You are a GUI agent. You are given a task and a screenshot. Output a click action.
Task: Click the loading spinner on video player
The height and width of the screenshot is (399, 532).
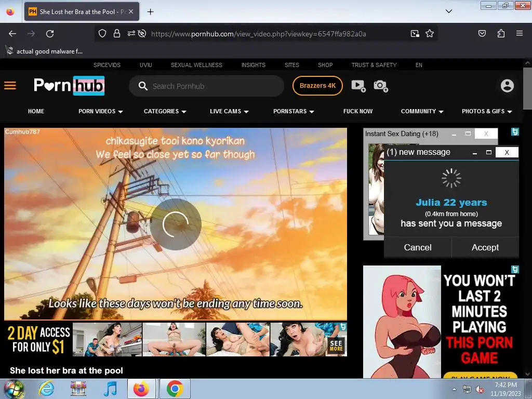[176, 224]
